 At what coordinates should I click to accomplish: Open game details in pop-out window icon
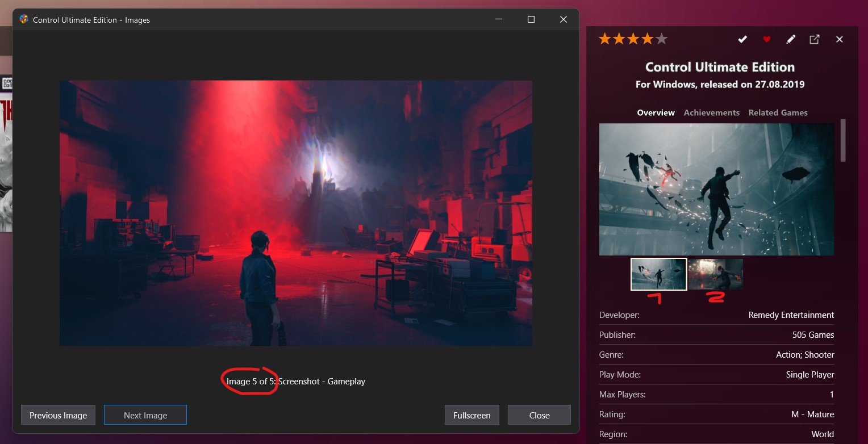coord(815,39)
